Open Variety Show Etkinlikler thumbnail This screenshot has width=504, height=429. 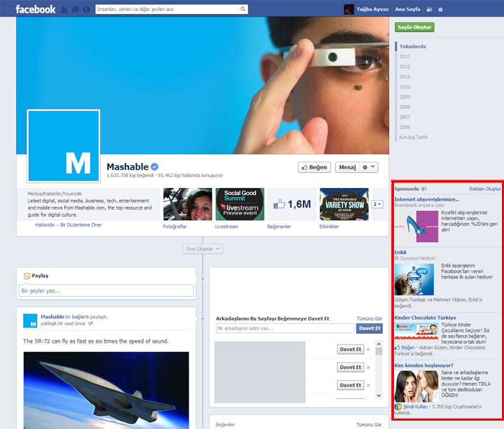pos(345,204)
